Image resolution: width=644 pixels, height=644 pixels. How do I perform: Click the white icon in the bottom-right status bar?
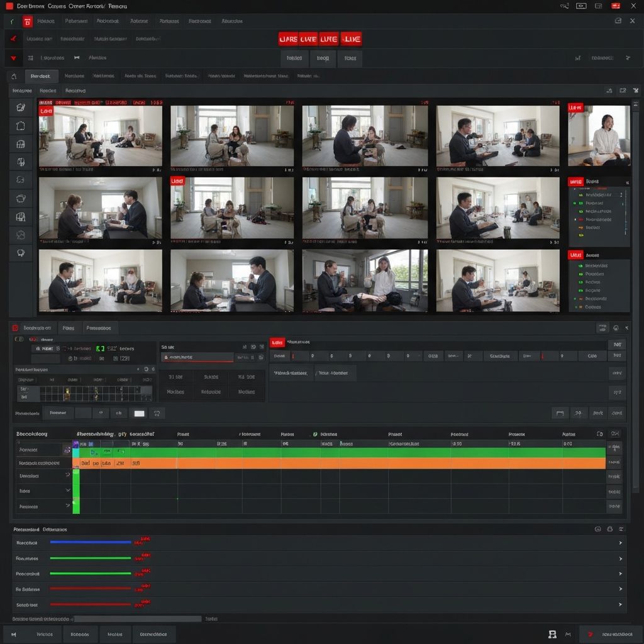552,634
